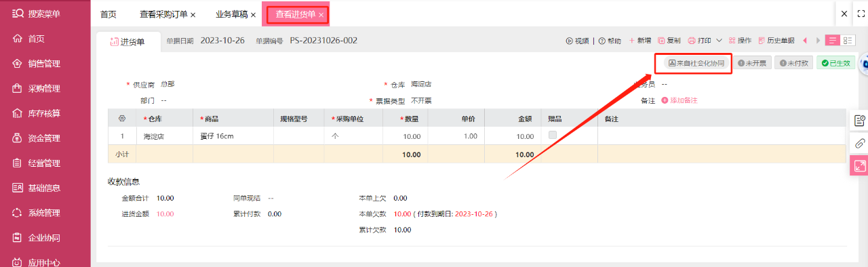Go to next document with right arrow

818,41
